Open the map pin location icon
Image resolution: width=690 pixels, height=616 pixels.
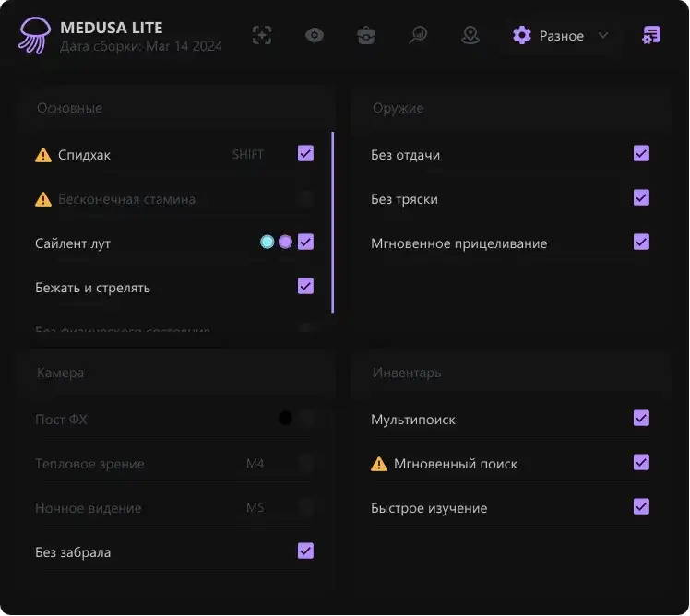[x=470, y=35]
